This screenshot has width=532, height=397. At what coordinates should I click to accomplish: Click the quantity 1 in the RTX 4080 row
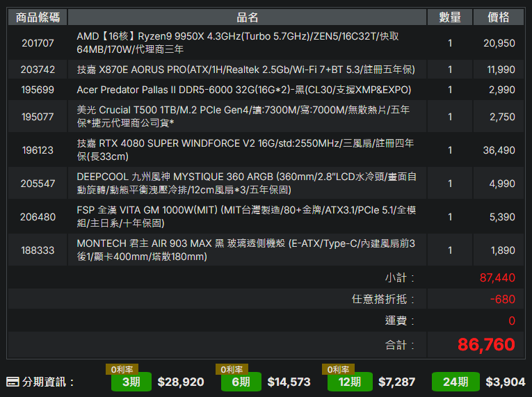click(450, 150)
